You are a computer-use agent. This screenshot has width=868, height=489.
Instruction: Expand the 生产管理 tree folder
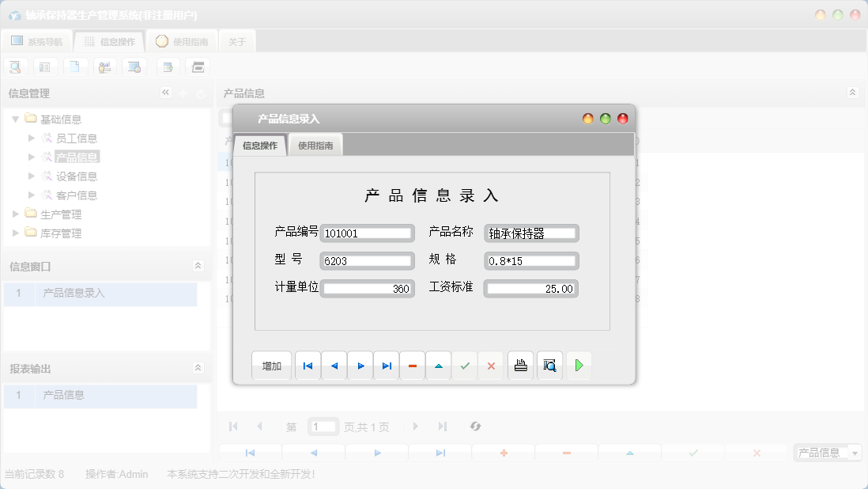13,214
